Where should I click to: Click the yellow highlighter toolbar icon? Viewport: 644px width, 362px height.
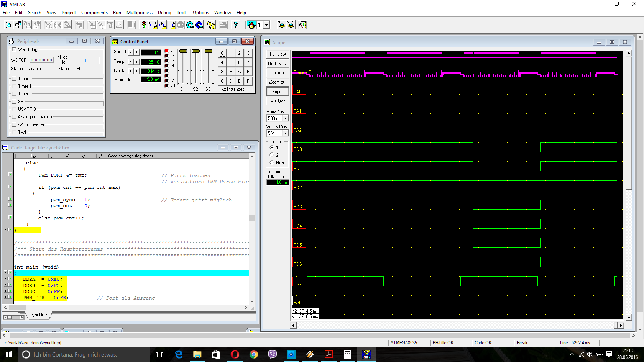(211, 25)
